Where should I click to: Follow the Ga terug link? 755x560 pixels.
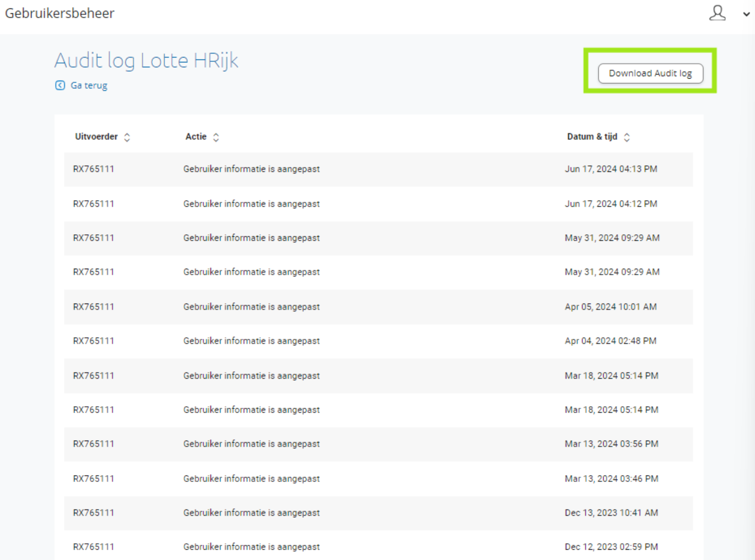[89, 85]
